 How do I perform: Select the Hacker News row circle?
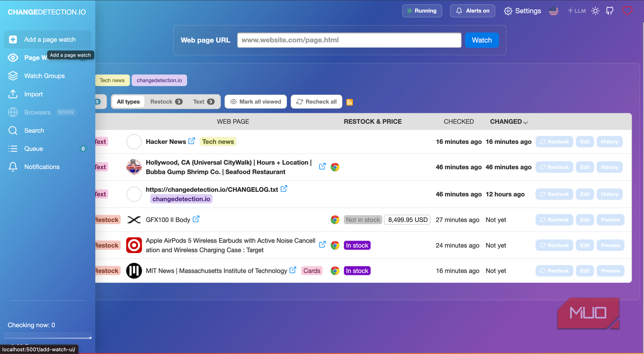pos(134,142)
